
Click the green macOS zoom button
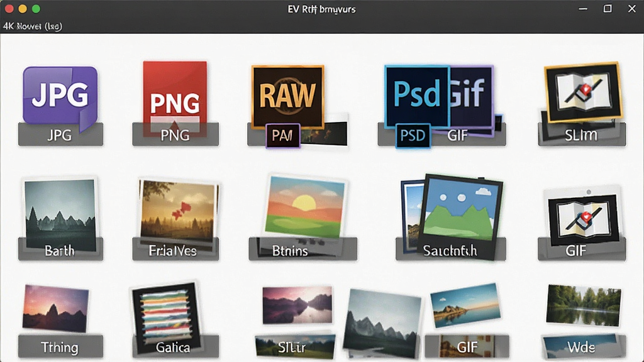[36, 9]
